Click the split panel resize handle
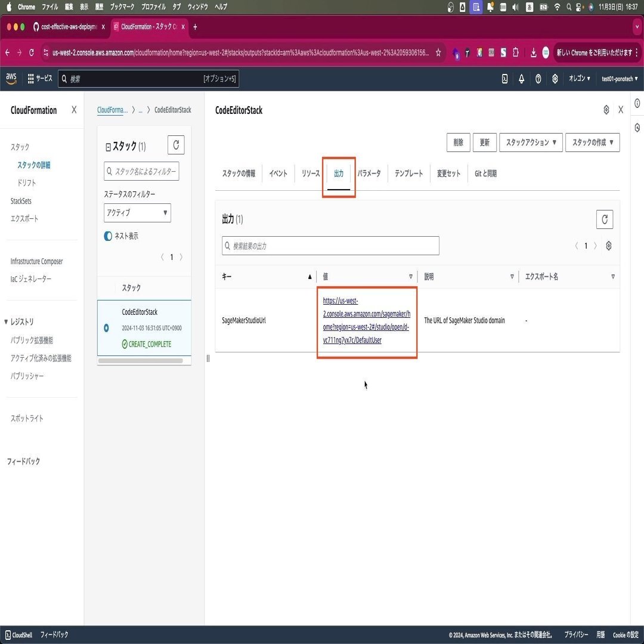This screenshot has width=644, height=644. coord(208,358)
